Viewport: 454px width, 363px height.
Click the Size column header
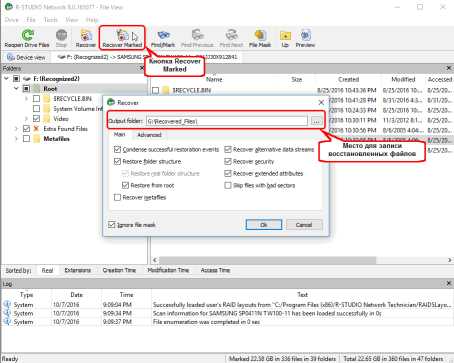(x=296, y=79)
